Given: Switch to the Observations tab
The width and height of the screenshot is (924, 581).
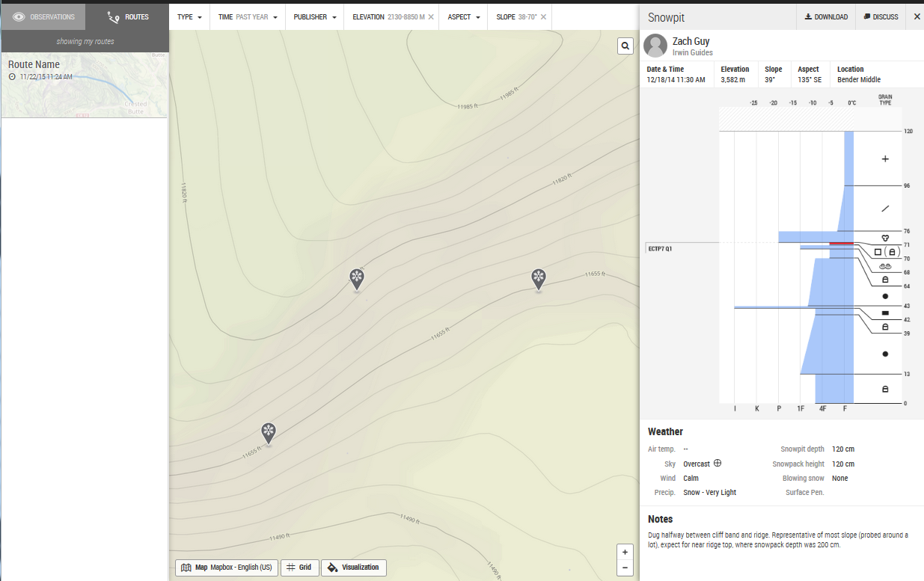Looking at the screenshot, I should 43,16.
